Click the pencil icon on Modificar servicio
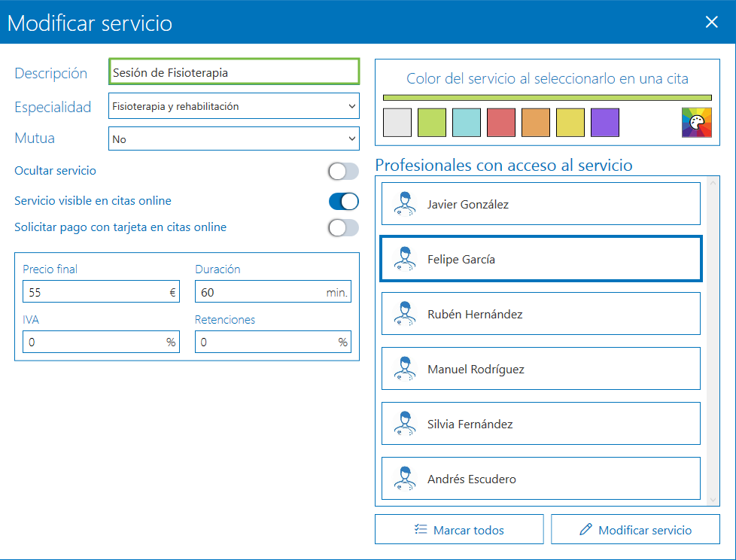 pyautogui.click(x=585, y=529)
